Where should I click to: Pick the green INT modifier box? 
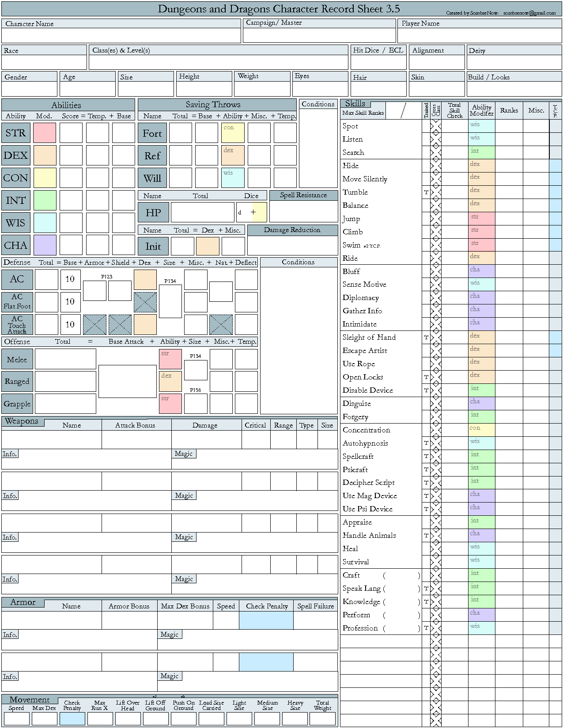click(45, 200)
